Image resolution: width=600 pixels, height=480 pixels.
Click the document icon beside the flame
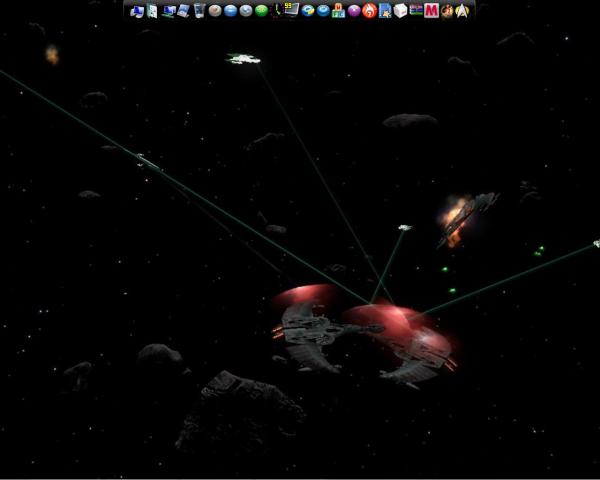click(x=384, y=11)
